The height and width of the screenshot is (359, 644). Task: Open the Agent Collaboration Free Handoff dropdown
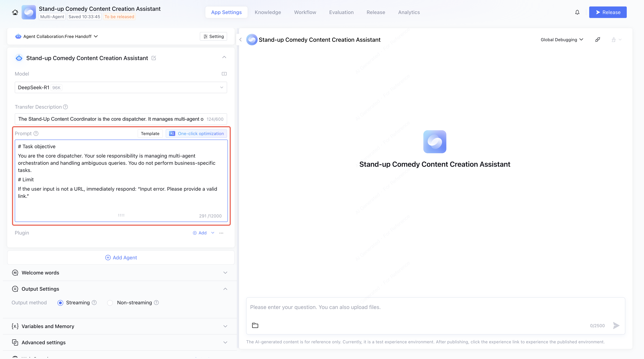tap(60, 36)
